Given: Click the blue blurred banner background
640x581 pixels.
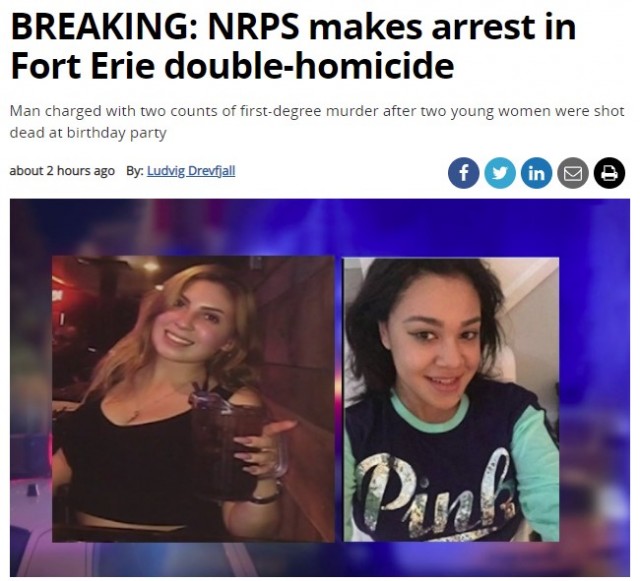Looking at the screenshot, I should pyautogui.click(x=320, y=227).
